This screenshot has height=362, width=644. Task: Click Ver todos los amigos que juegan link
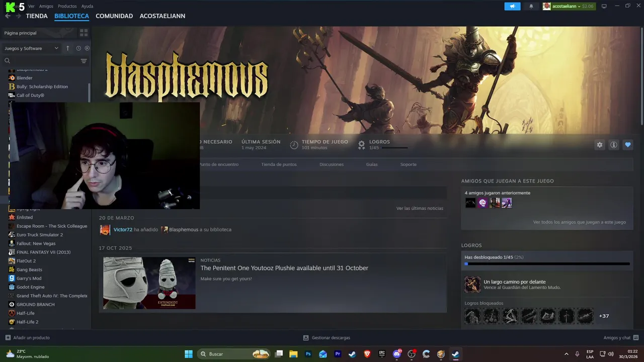580,222
